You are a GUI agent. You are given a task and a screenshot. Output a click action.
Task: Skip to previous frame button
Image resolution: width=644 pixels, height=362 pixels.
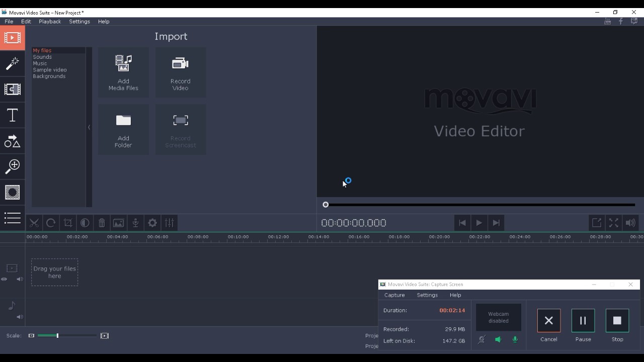point(462,223)
